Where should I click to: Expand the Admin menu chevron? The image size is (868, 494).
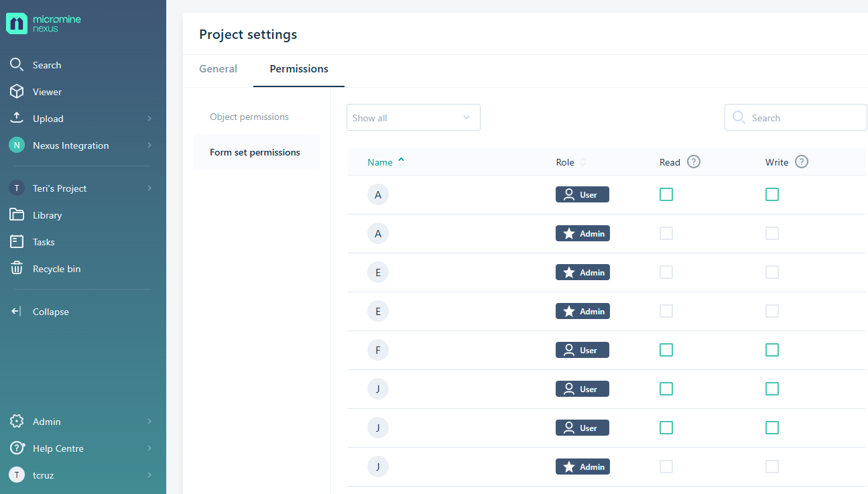[149, 422]
